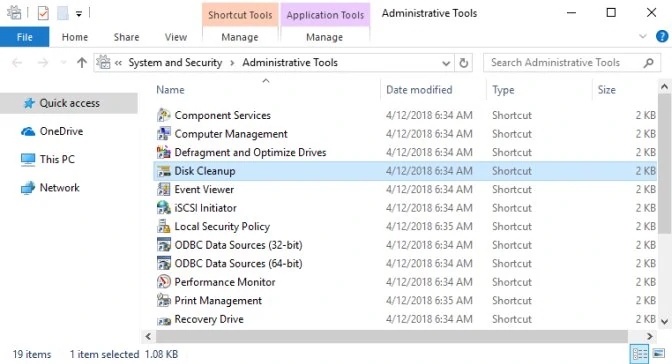Click the Local Security Policy file name
672x364 pixels.
click(x=222, y=226)
